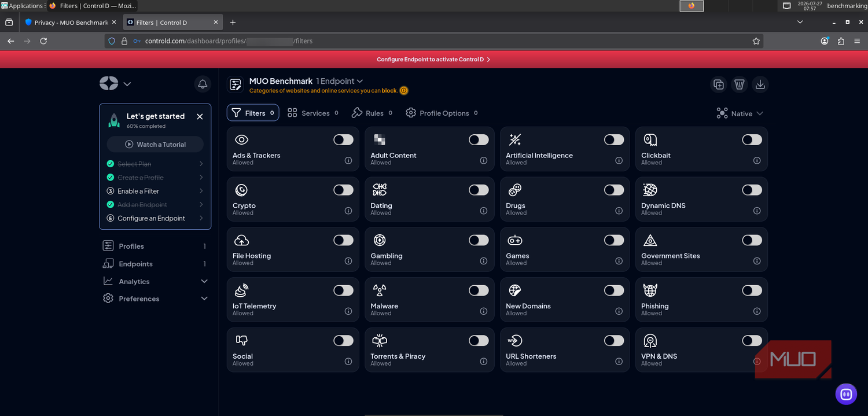The width and height of the screenshot is (868, 416).
Task: Switch on the Clickbait filter
Action: pyautogui.click(x=752, y=139)
